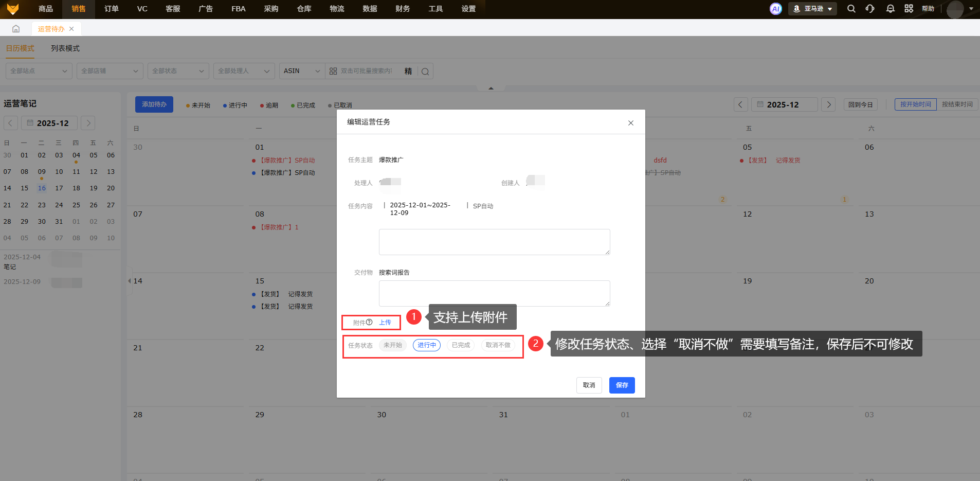Collapse the 运营笔记 side panel handle

pos(130,281)
